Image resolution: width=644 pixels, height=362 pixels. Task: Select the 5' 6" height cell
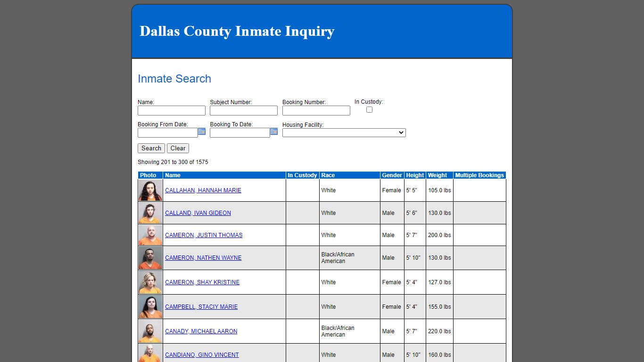[415, 213]
